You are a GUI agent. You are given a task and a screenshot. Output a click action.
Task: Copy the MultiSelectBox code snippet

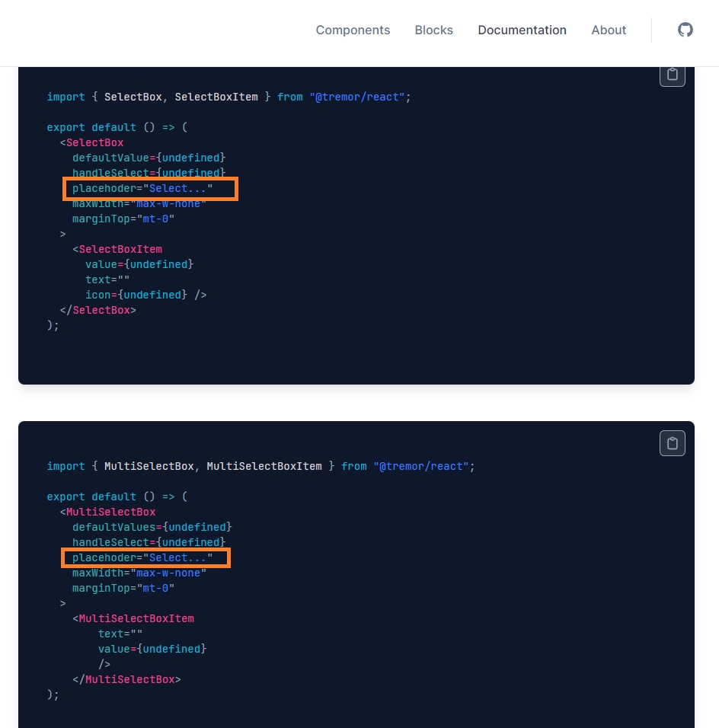[672, 443]
